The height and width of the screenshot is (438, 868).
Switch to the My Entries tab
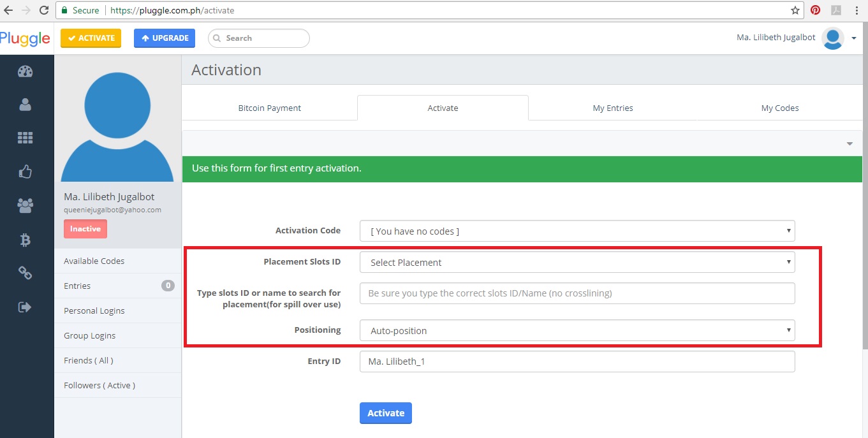pos(613,108)
